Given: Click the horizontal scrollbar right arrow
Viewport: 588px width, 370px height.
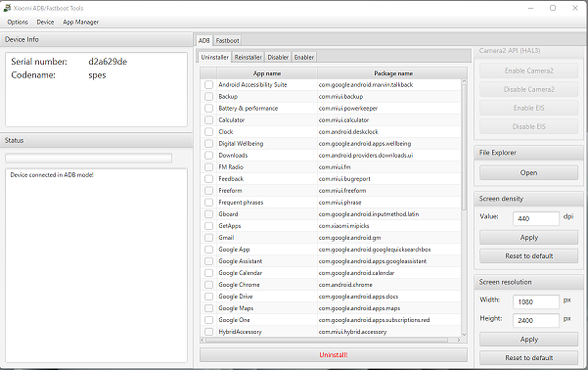Looking at the screenshot, I should tap(458, 340).
